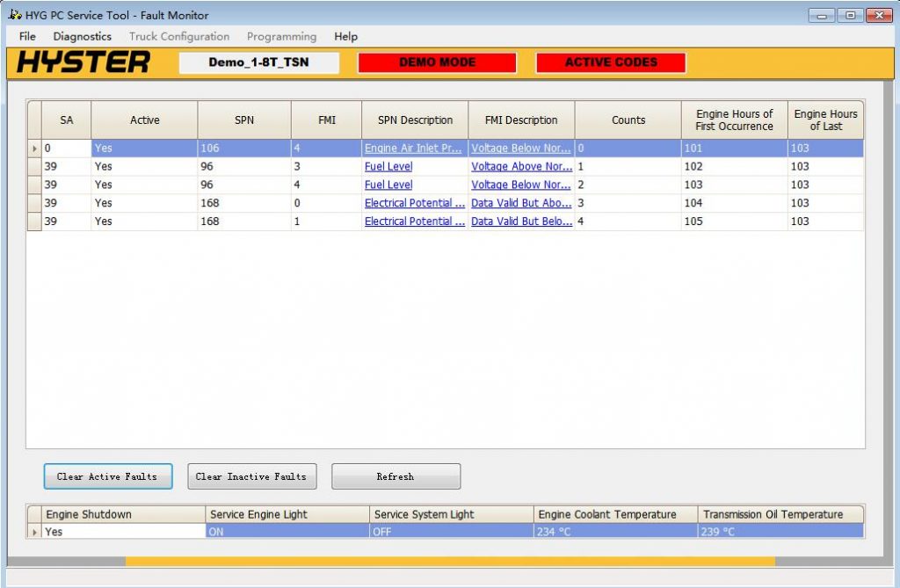Viewport: 900px width, 588px height.
Task: Click the Service System Light column header
Action: 452,514
